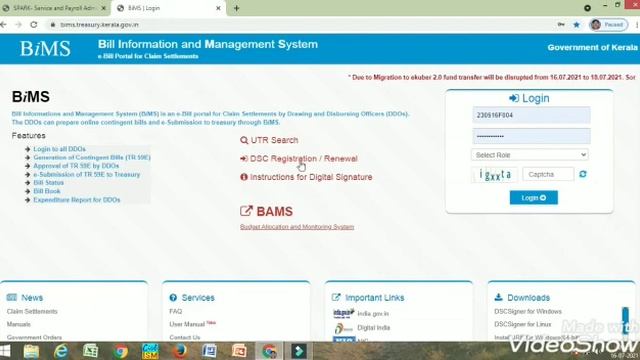
Task: Click the Login heading sign-in icon
Action: click(514, 98)
